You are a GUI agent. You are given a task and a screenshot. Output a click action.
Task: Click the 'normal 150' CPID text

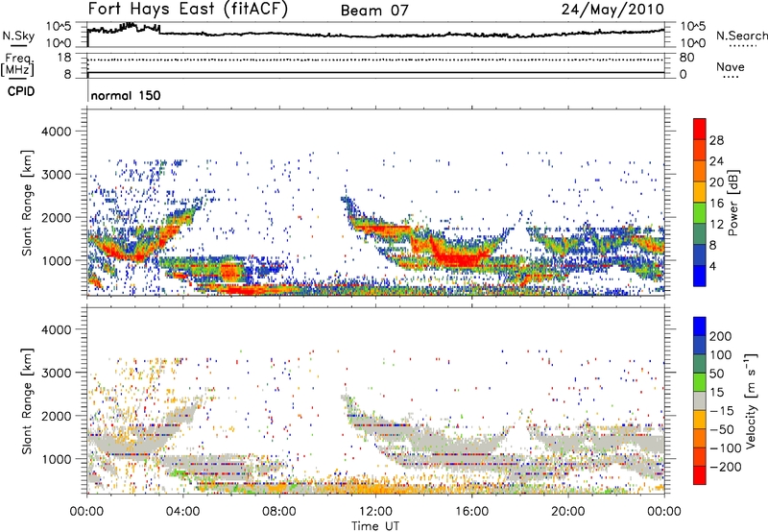pos(126,95)
